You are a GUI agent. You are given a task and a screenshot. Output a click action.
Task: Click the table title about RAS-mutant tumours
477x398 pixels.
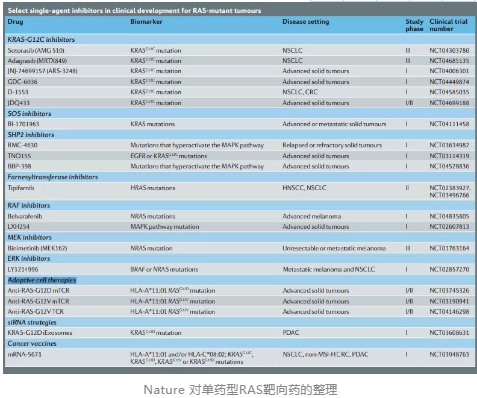pos(134,11)
